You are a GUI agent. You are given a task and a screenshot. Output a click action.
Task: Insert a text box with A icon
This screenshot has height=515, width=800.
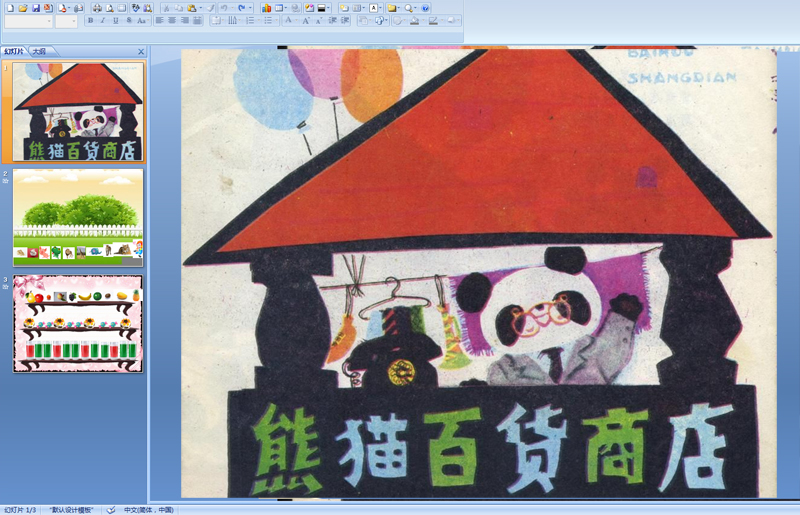pyautogui.click(x=373, y=8)
